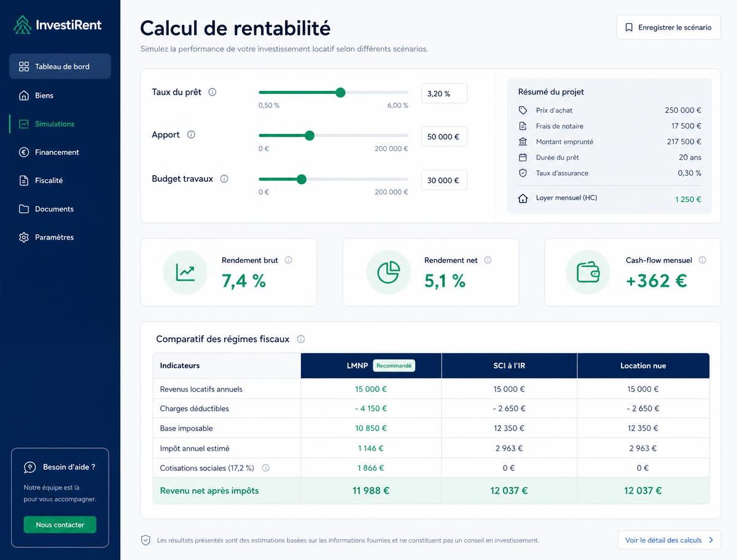Go to the Biens section
737x560 pixels.
[x=60, y=95]
